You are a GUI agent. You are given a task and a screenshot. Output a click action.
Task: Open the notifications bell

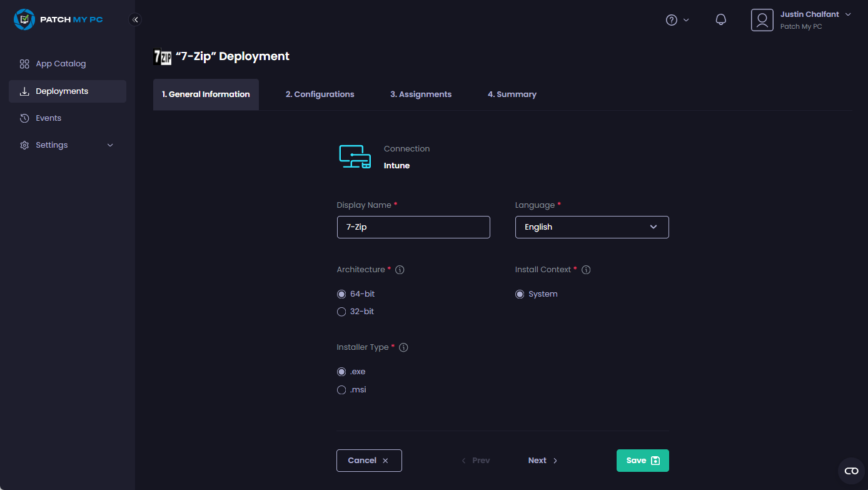(720, 20)
